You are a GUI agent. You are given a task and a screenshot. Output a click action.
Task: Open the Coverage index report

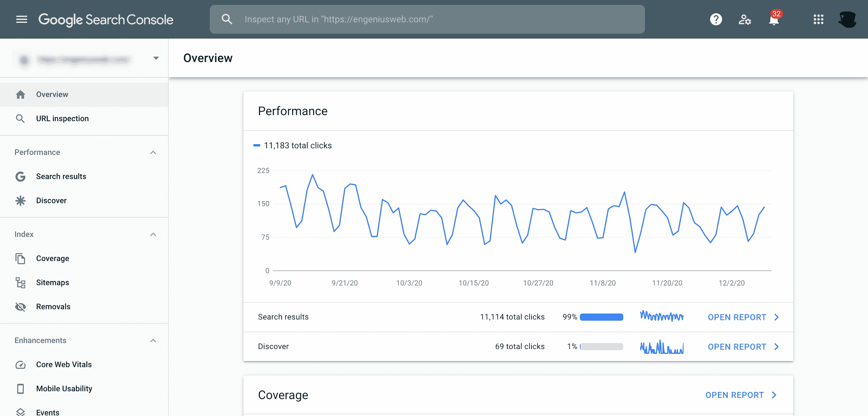(x=53, y=258)
